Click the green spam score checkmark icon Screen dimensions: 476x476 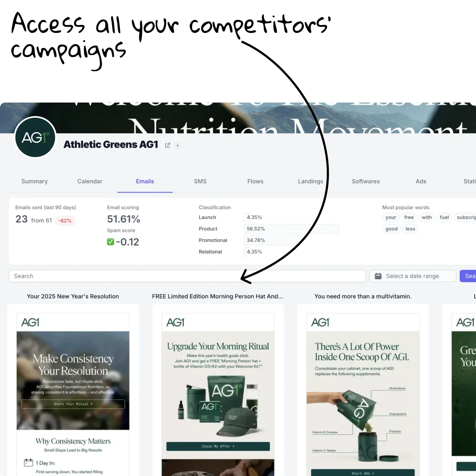110,242
